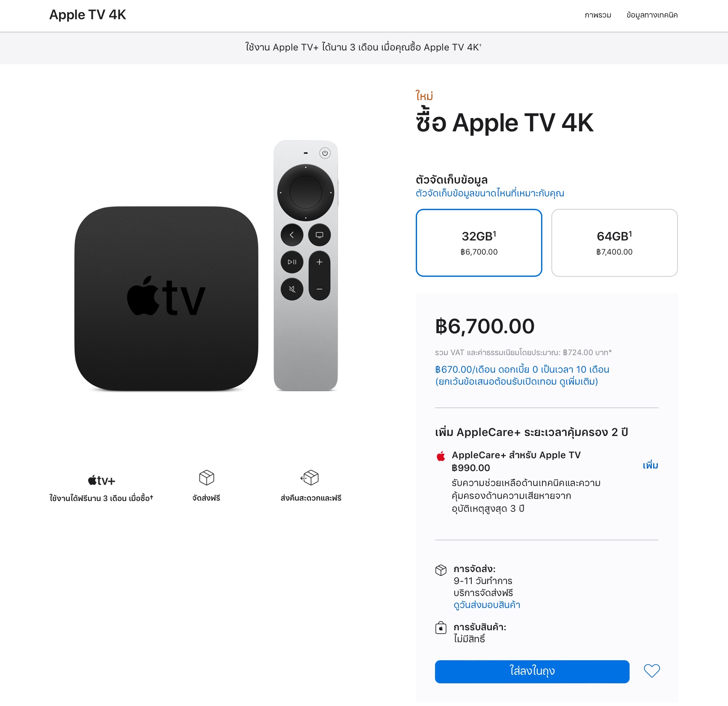Open the ข้อมูลทางเทคนิค tech specs tab
728x706 pixels.
(652, 15)
